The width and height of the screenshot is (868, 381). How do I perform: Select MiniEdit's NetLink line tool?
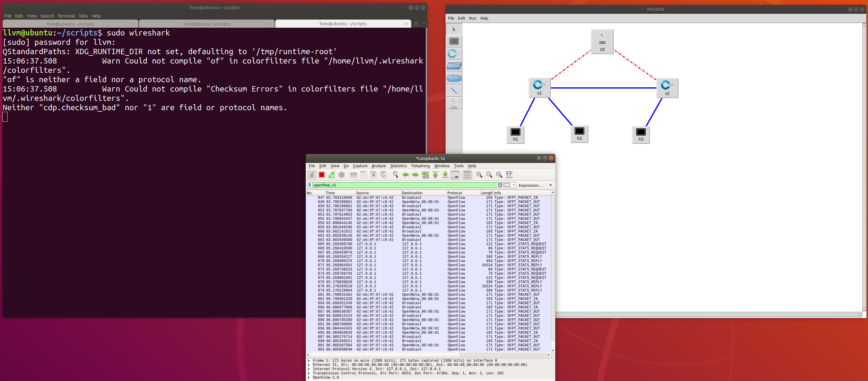454,91
